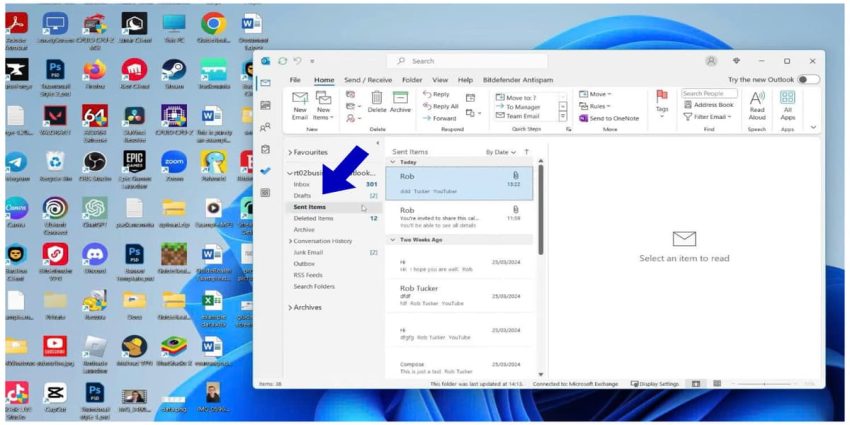Open the Filter Email dropdown

(x=707, y=117)
